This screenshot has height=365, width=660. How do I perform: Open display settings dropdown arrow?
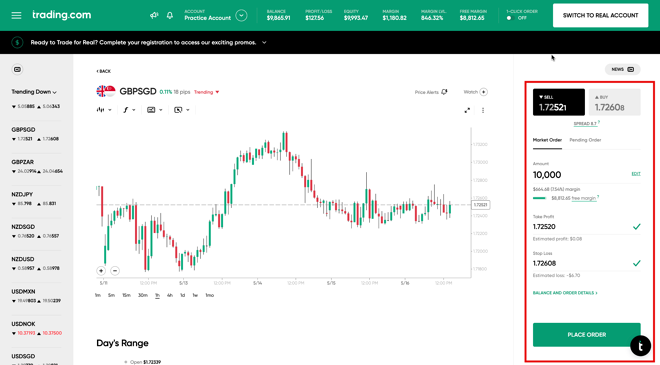[x=161, y=110]
